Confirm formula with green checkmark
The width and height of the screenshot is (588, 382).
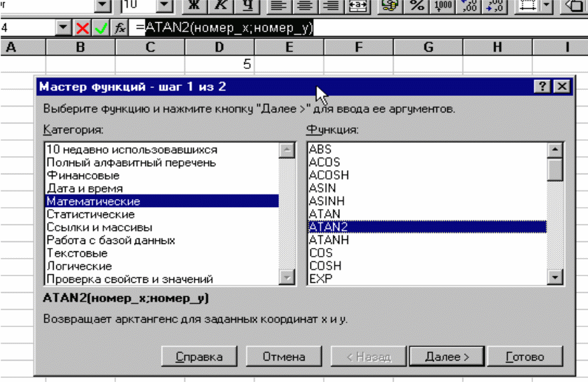tap(101, 29)
